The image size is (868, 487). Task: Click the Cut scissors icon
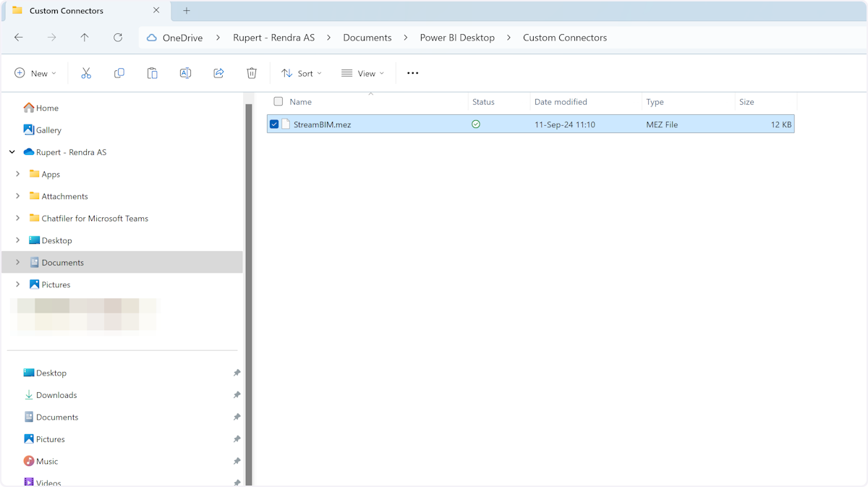86,73
